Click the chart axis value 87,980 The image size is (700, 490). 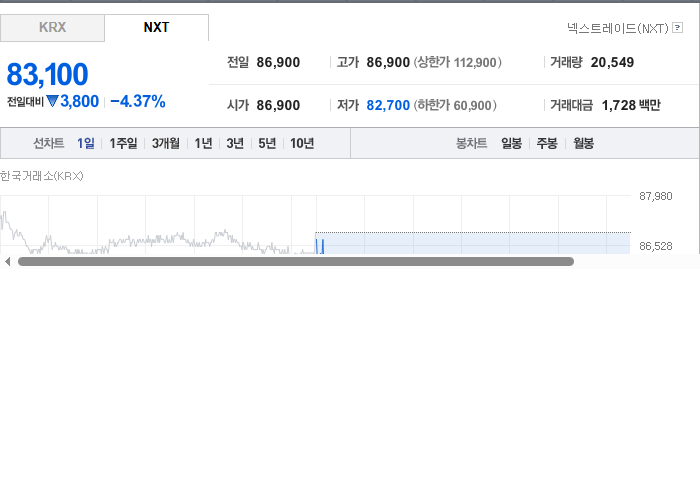click(x=656, y=196)
